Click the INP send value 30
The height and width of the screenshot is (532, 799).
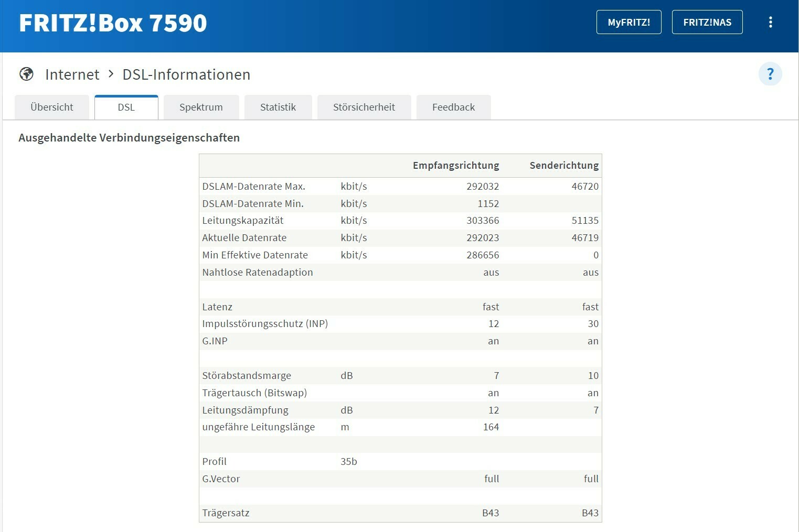point(593,324)
